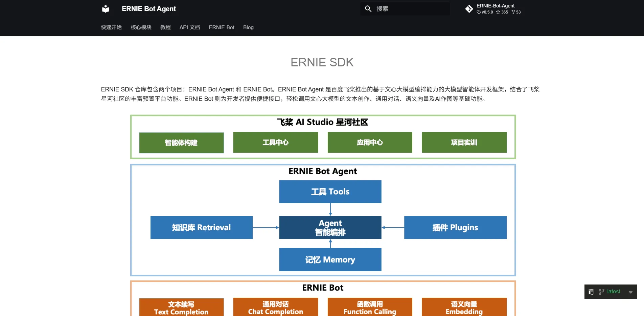Click the ERNIE Bot Agent site title
Viewport: 644px width, 316px height.
(x=148, y=9)
